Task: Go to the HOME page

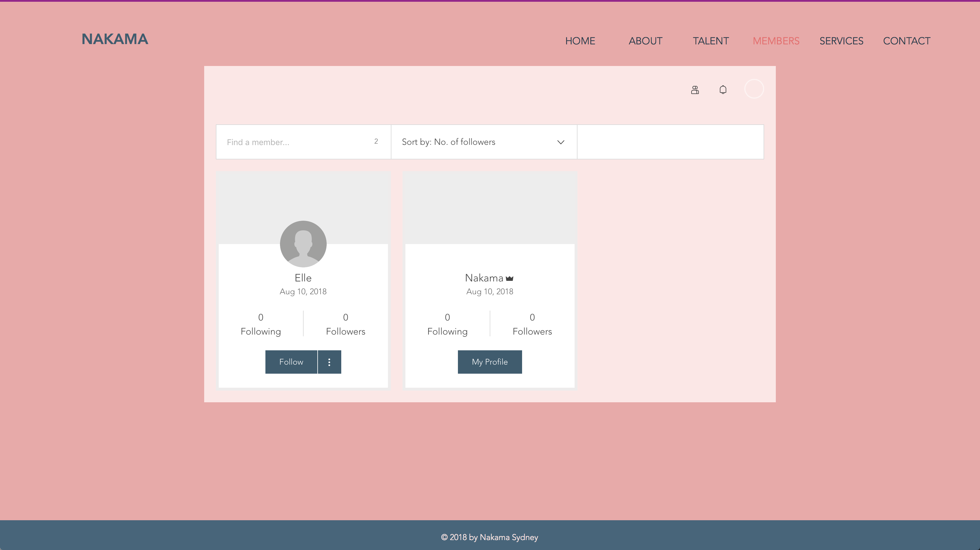Action: pyautogui.click(x=580, y=41)
